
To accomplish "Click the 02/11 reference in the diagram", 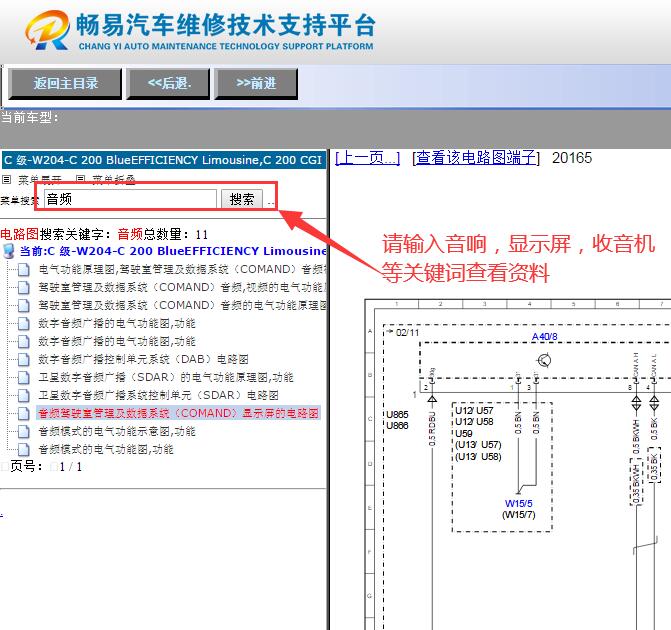I will pos(407,333).
